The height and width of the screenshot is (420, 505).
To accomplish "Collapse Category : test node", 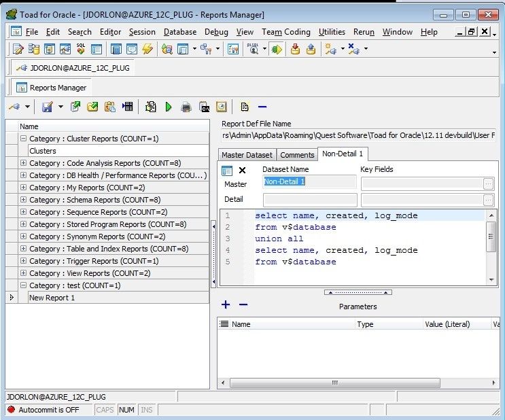I will click(x=23, y=285).
